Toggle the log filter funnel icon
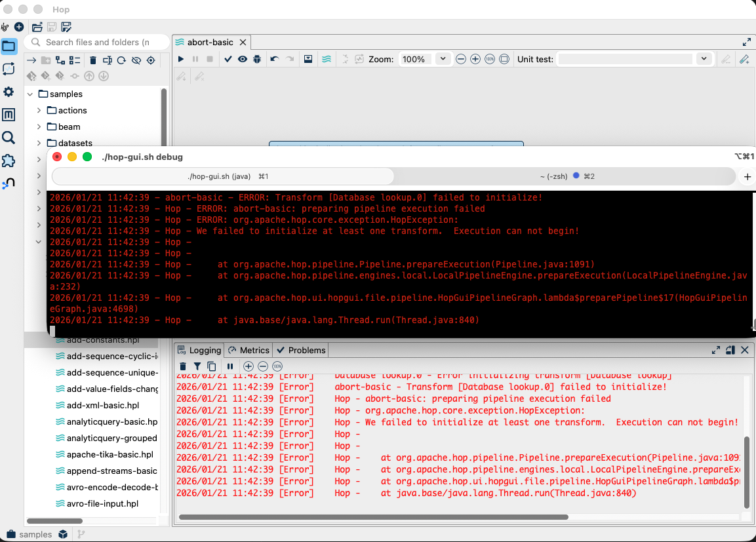 coord(197,366)
